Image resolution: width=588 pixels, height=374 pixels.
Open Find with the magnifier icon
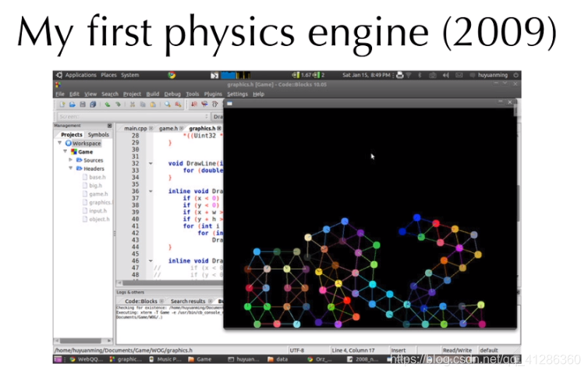167,105
